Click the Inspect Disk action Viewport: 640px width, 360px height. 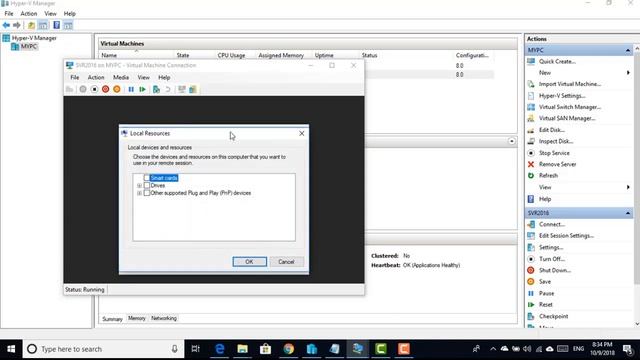click(x=556, y=141)
